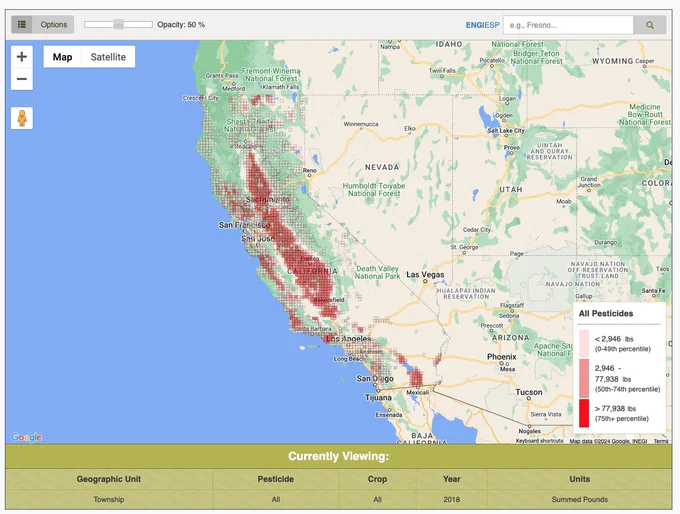This screenshot has width=680, height=514.
Task: Click the Sacramento label on the map
Action: (x=268, y=200)
